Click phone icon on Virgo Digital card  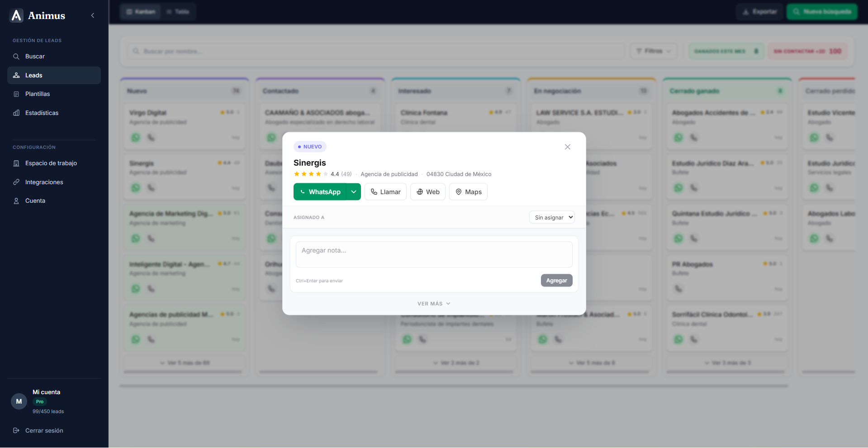151,138
